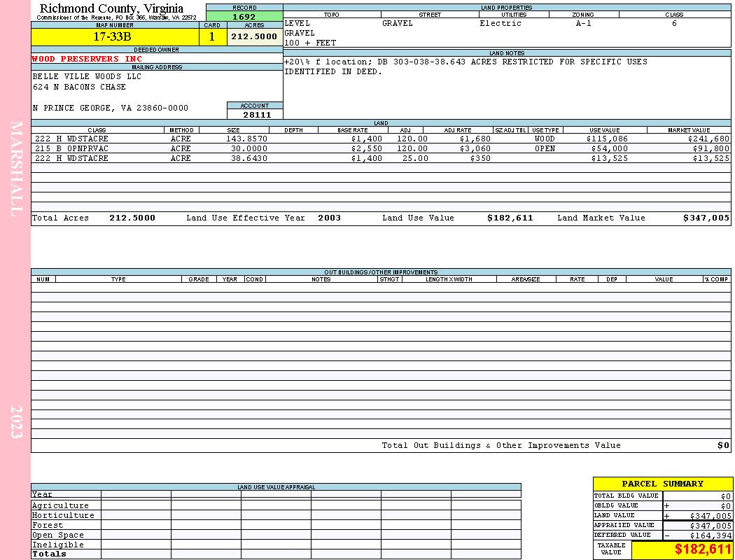Select map number 17-33B

(112, 37)
